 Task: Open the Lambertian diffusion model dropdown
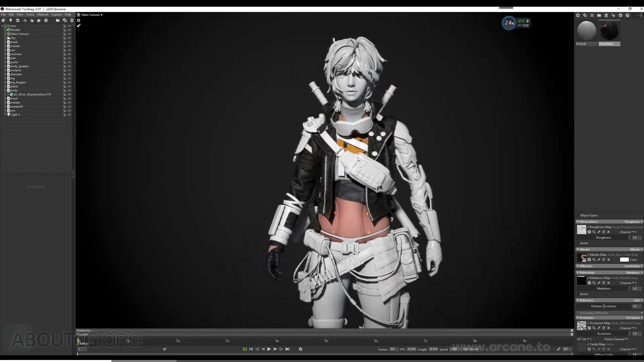tap(633, 266)
